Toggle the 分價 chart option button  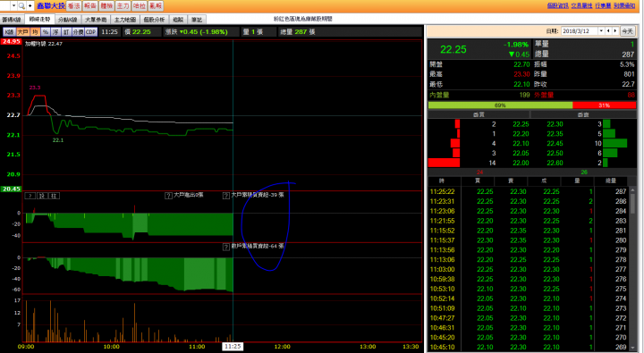[78, 31]
